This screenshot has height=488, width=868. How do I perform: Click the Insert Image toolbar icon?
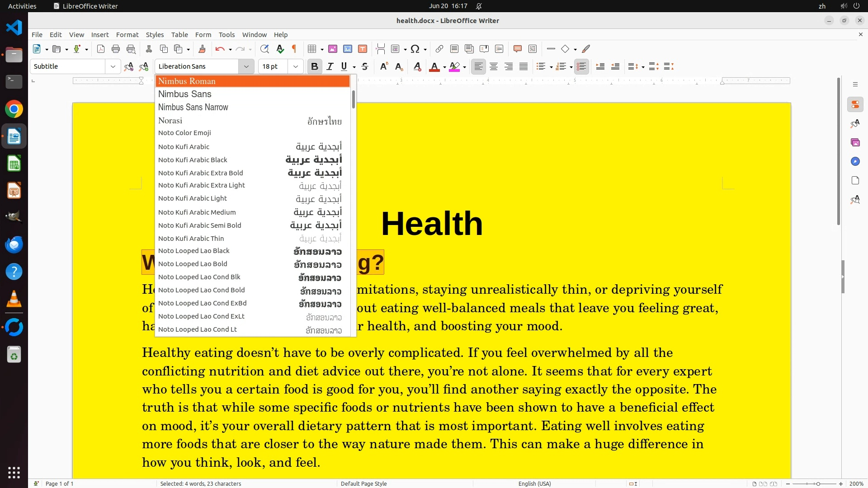point(333,49)
